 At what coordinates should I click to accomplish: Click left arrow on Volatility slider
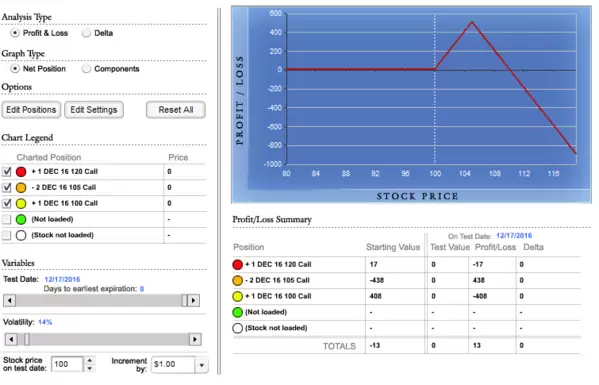click(x=11, y=339)
